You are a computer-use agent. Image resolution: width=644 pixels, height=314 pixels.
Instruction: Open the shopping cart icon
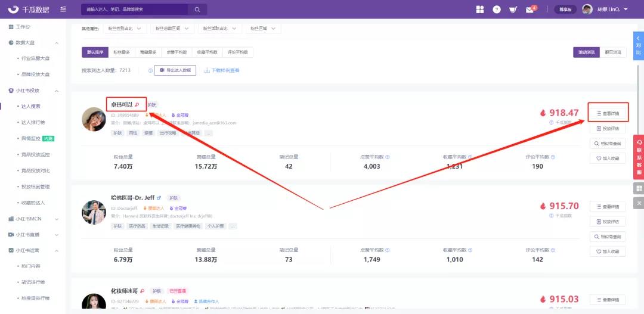click(513, 10)
